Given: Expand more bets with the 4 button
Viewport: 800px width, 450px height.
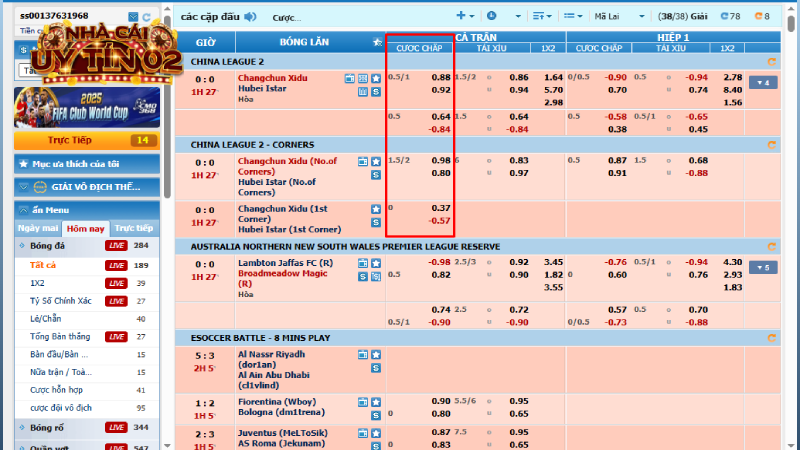Looking at the screenshot, I should point(763,83).
